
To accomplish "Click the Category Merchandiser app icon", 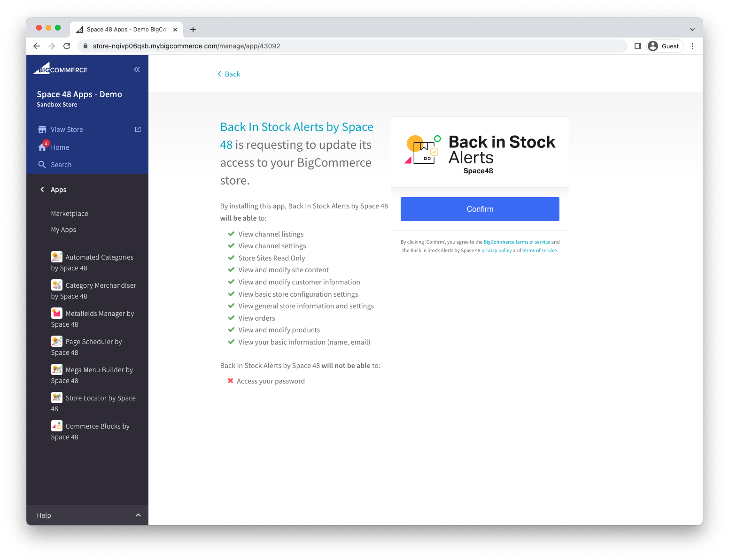I will [x=57, y=285].
